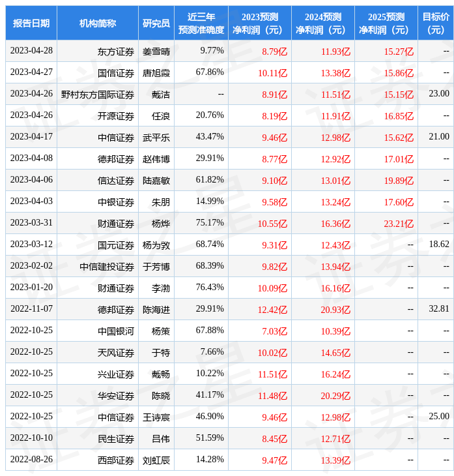
Task: Click researcher 陆嘉敏
Action: click(x=156, y=181)
